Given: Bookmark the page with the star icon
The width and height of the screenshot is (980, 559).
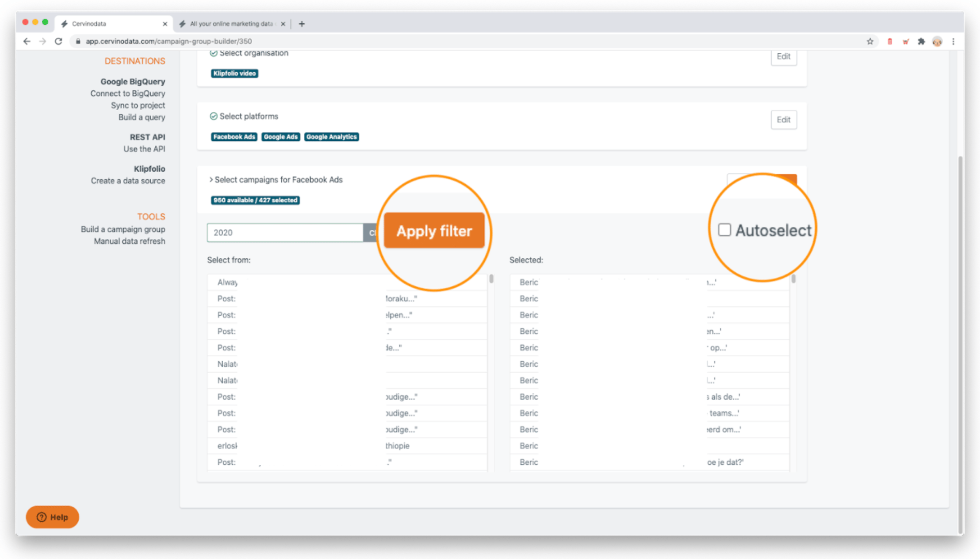Looking at the screenshot, I should click(x=870, y=41).
